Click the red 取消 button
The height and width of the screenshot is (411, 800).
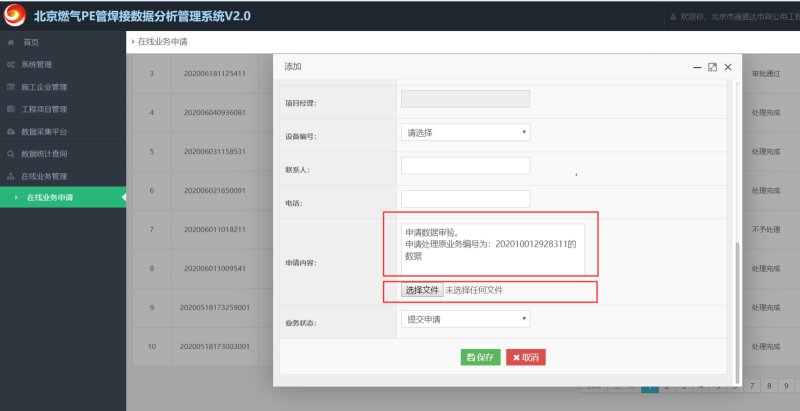526,357
